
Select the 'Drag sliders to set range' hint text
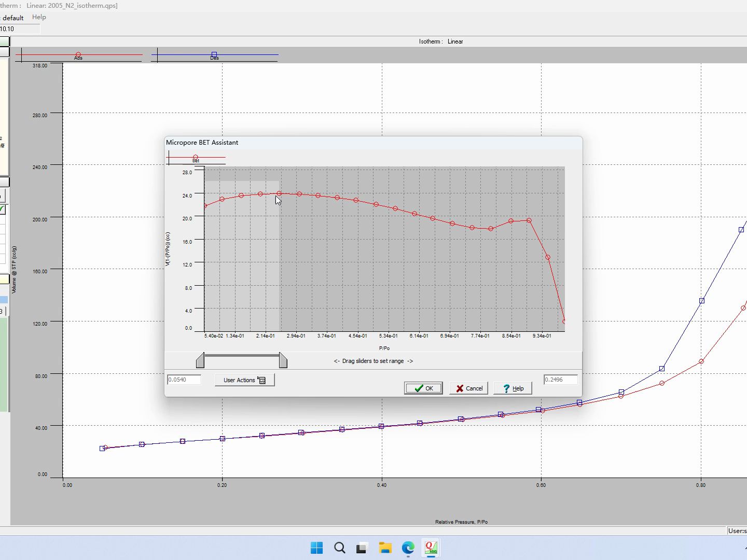tap(374, 361)
